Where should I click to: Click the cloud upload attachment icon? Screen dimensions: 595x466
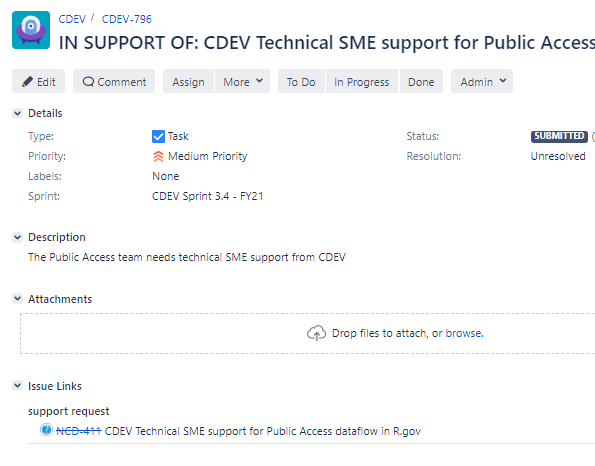coord(316,333)
